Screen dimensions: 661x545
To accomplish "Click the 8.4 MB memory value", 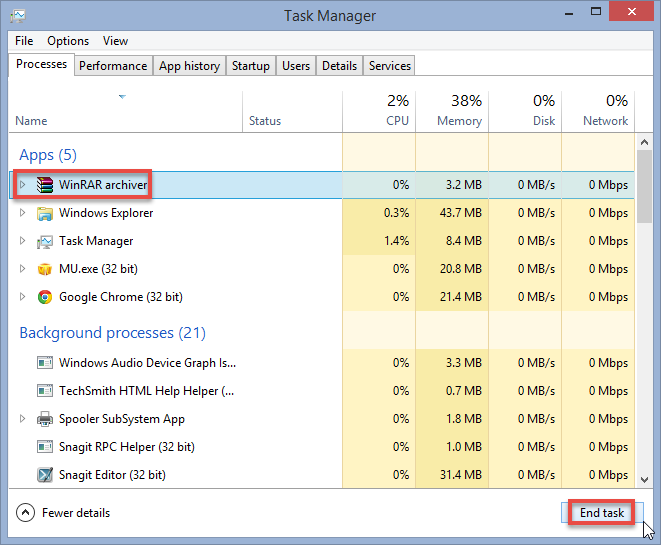I will tap(464, 241).
